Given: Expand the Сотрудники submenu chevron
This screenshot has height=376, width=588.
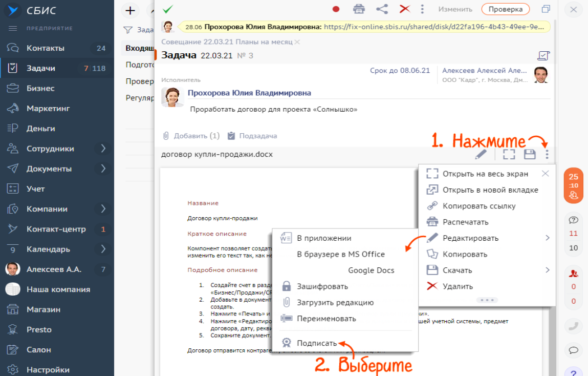Looking at the screenshot, I should [x=103, y=149].
